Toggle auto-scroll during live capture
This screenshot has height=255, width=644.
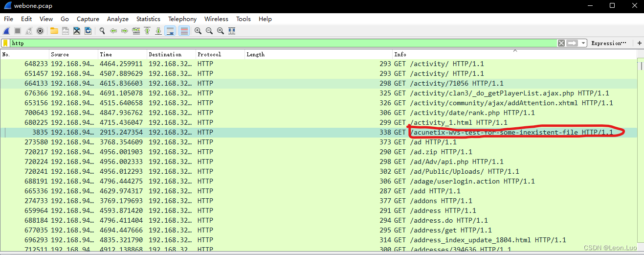click(170, 31)
